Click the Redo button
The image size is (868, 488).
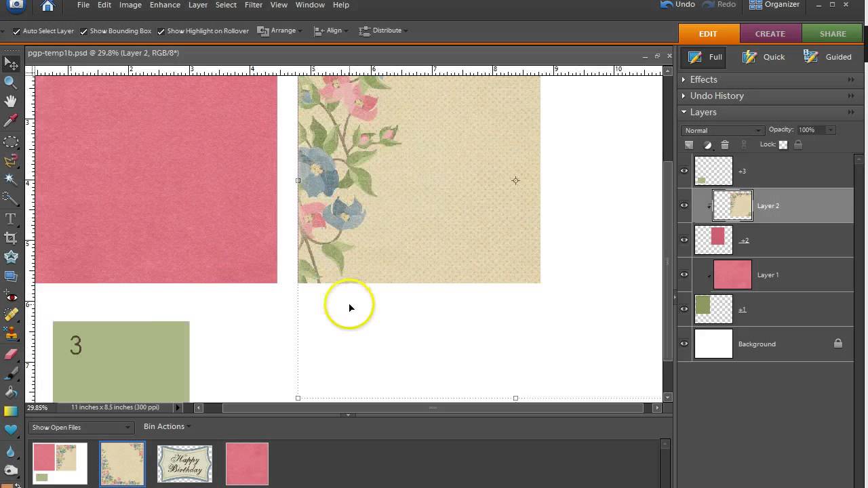[x=719, y=5]
